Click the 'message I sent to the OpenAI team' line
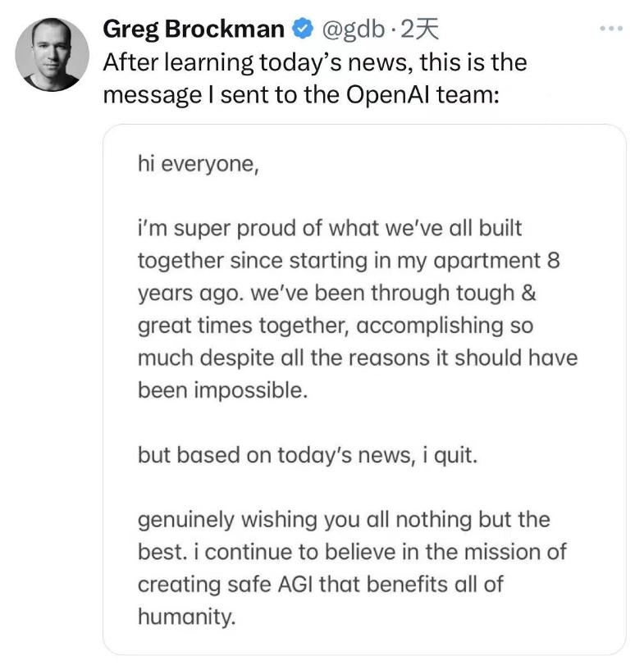 [301, 95]
